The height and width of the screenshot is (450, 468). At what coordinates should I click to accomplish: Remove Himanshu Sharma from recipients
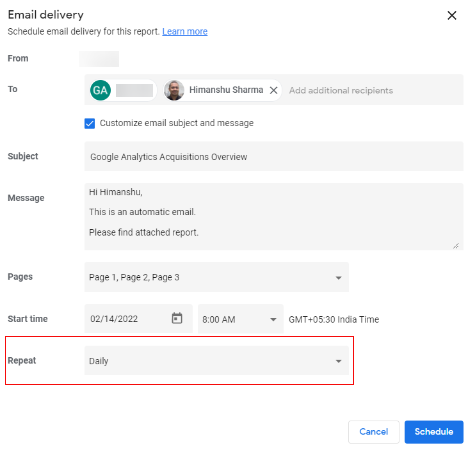pos(273,90)
